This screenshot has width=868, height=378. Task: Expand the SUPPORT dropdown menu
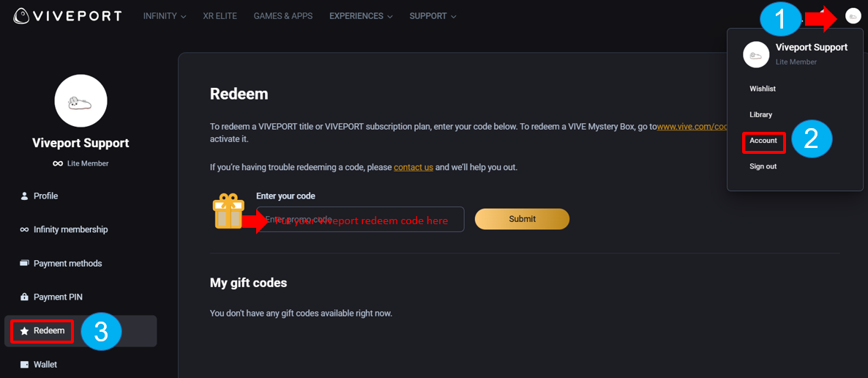[433, 16]
